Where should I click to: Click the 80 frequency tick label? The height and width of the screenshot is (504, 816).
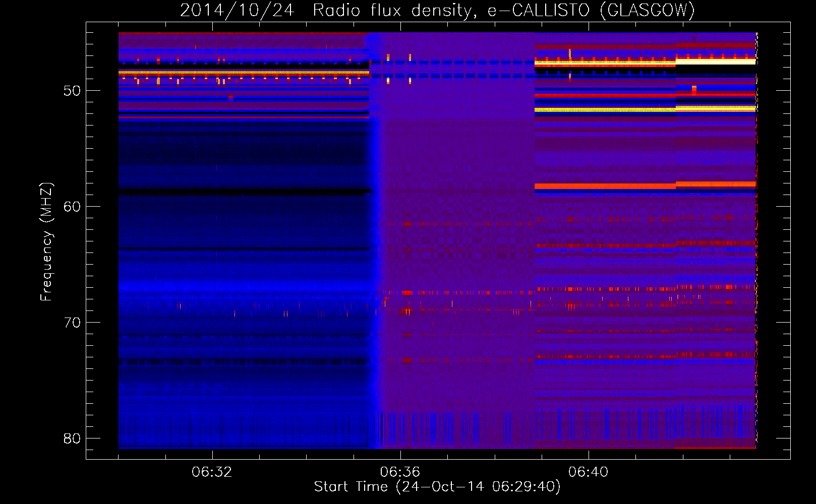pos(72,438)
